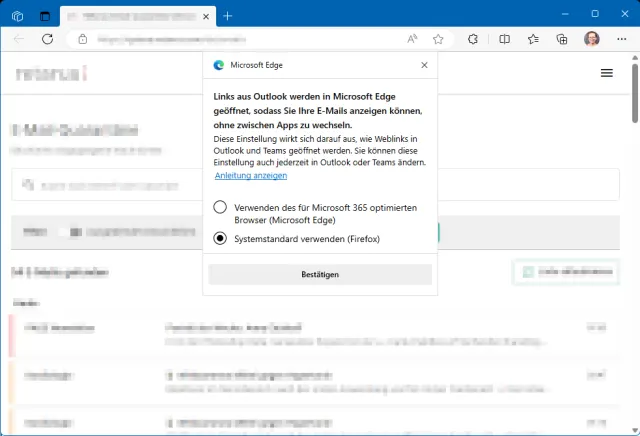Open the Collections icon
Screen dimensions: 640x436
(x=562, y=39)
